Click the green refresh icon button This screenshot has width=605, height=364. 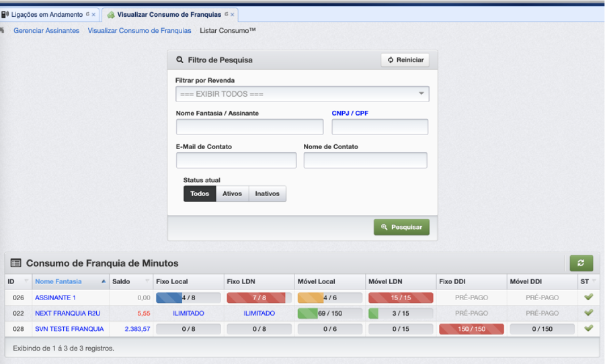581,263
